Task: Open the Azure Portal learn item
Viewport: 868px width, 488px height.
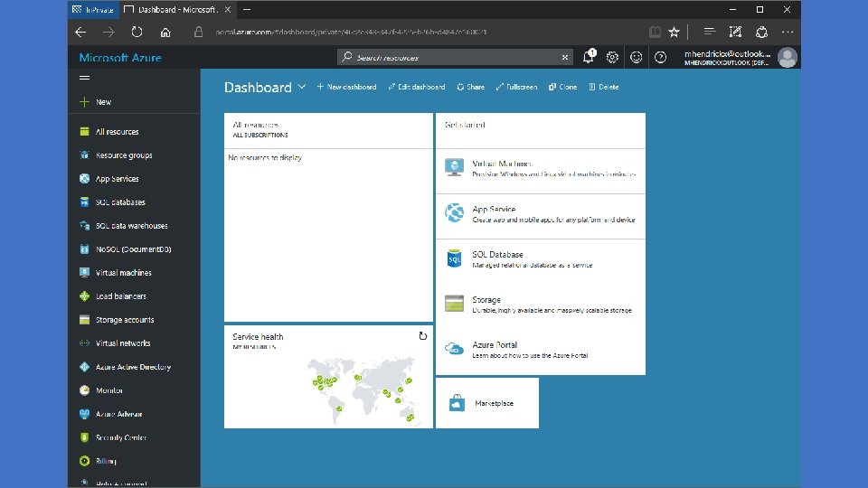Action: (541, 351)
